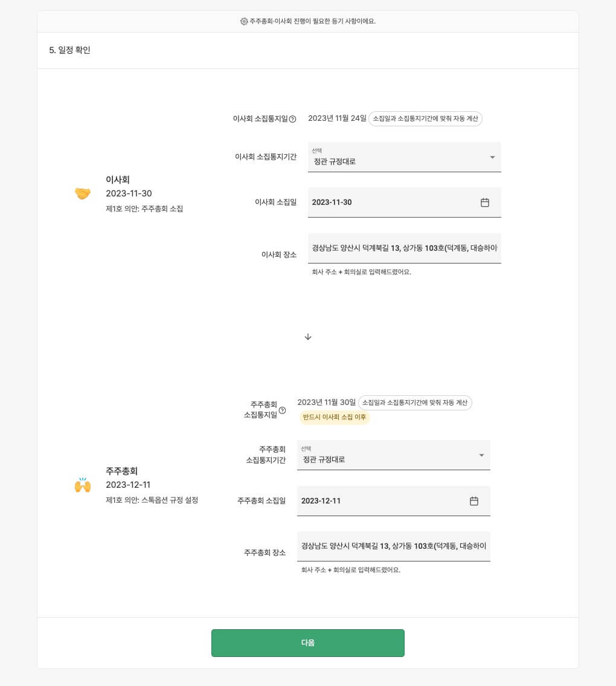Click the gear emoji in the top notice bar
This screenshot has width=616, height=686.
(245, 21)
